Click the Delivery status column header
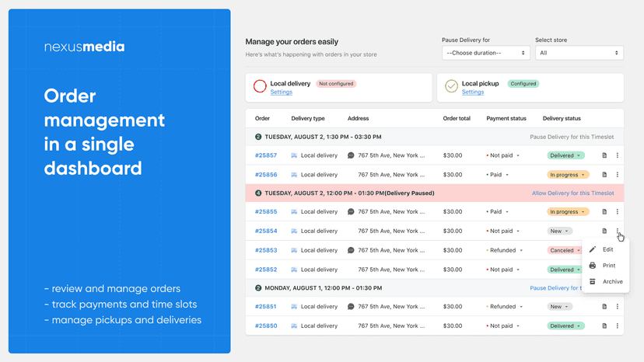 click(x=562, y=119)
